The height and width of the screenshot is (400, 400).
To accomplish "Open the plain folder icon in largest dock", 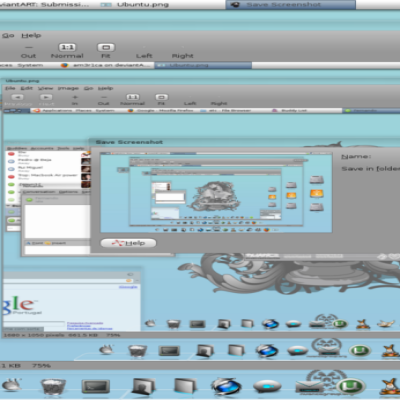I will (185, 386).
